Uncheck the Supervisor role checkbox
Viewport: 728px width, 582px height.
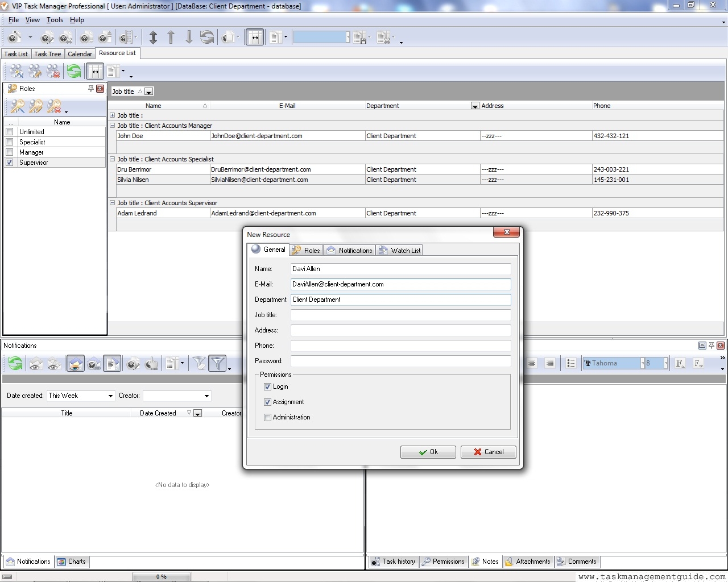pyautogui.click(x=9, y=163)
